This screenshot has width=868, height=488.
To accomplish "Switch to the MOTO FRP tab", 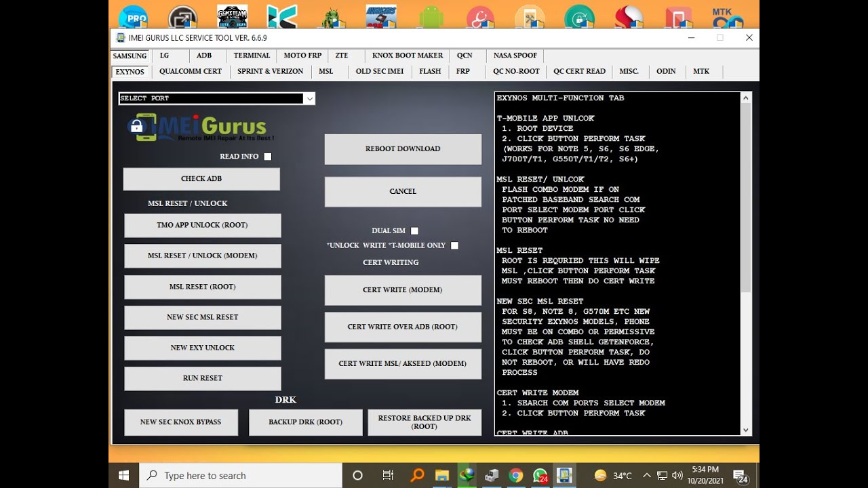I will pyautogui.click(x=302, y=56).
